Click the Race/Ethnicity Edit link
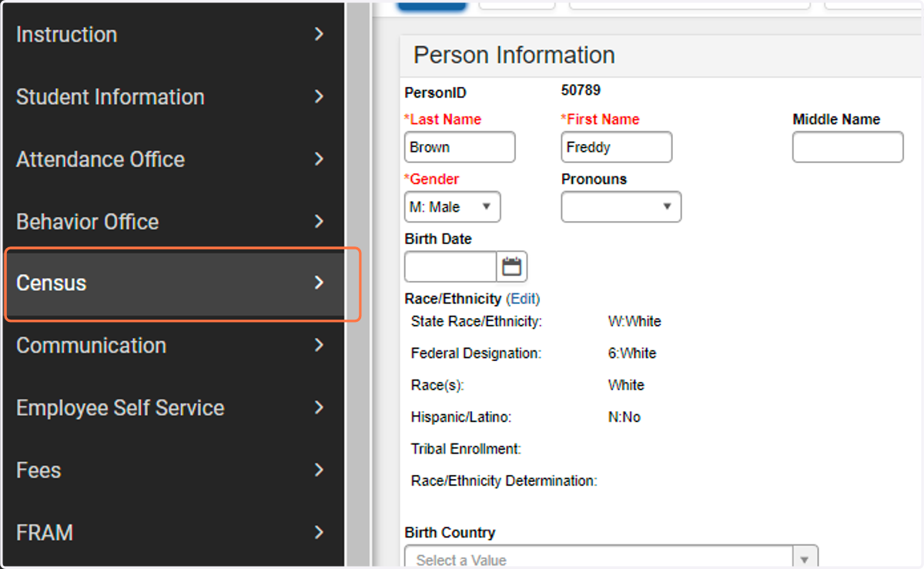Screen dimensions: 924x569 point(523,298)
